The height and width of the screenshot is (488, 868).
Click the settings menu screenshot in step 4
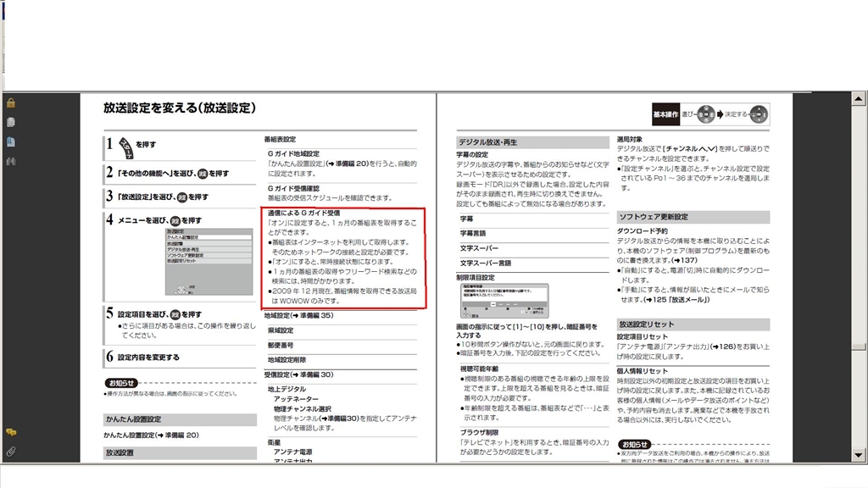point(209,261)
